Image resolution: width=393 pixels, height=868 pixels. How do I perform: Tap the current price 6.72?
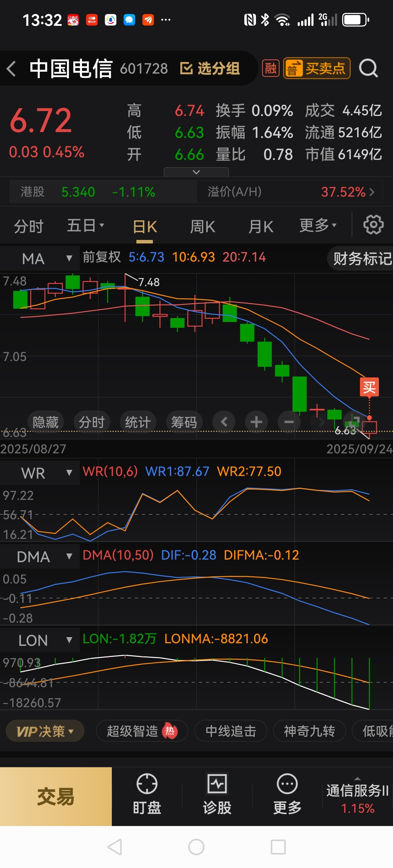(40, 120)
